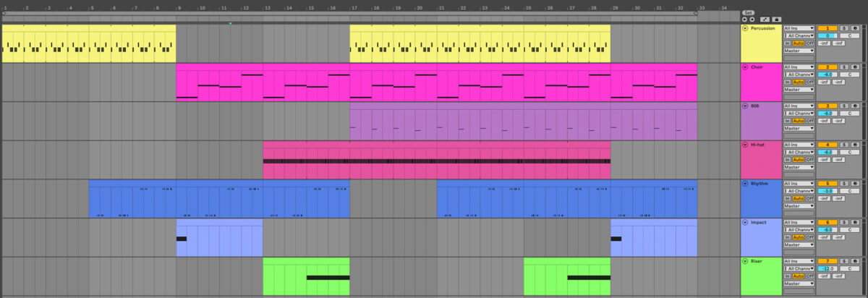Open Choir track All Channels dropdown

click(x=799, y=74)
